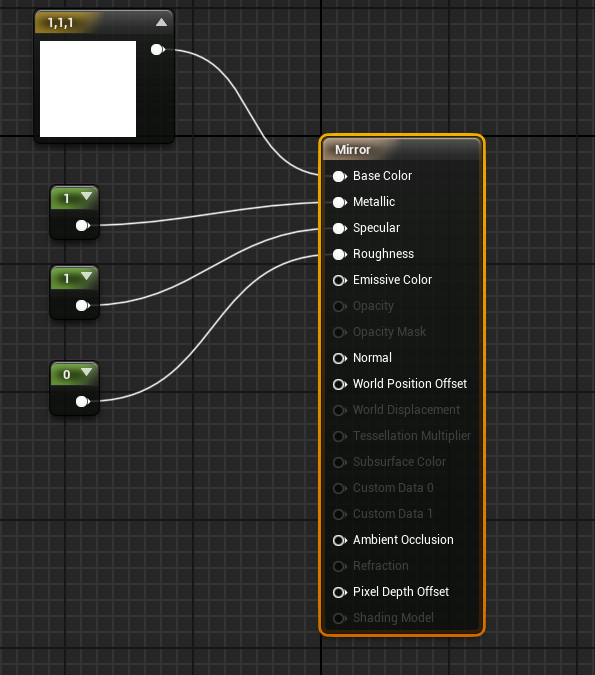Click the Emissive Color input pin

pos(340,280)
